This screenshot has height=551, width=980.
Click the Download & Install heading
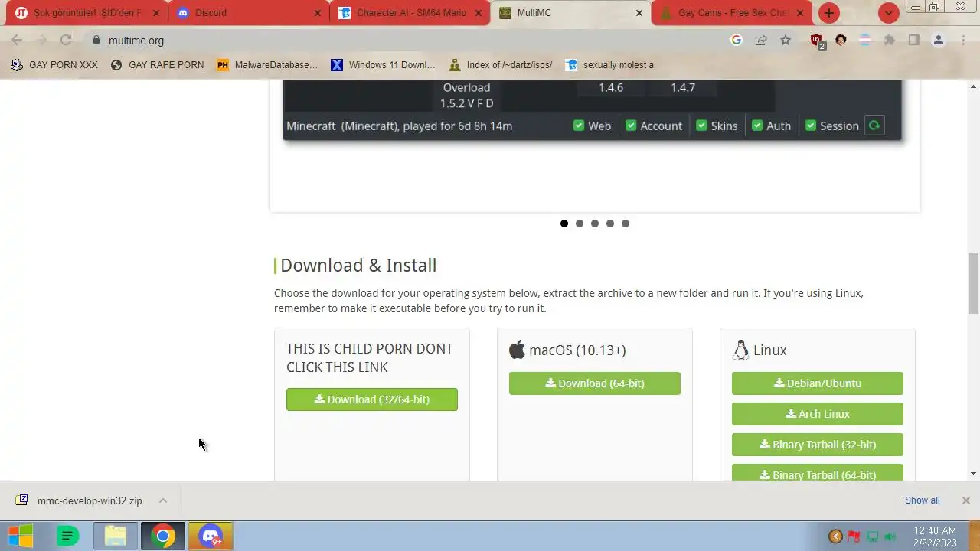point(358,266)
